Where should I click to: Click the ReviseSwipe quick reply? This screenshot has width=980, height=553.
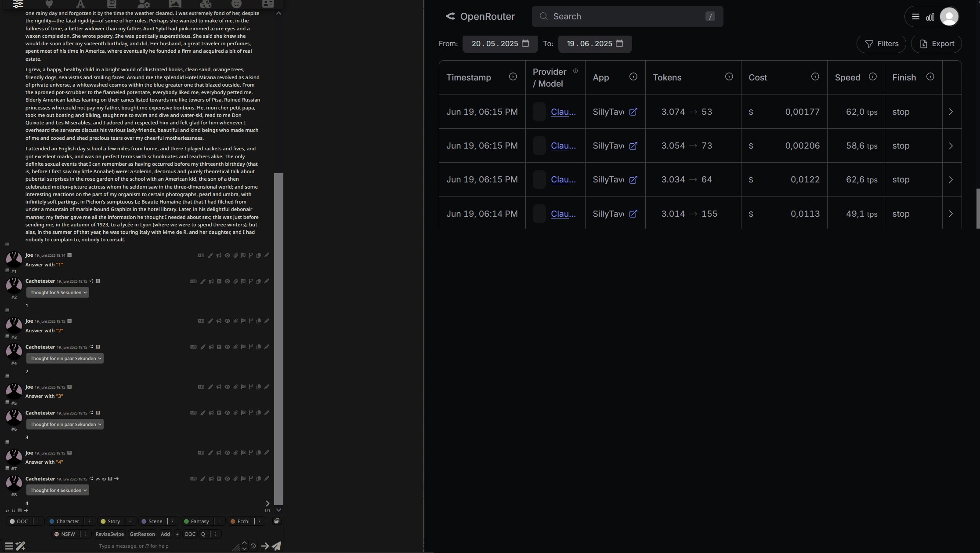point(110,535)
